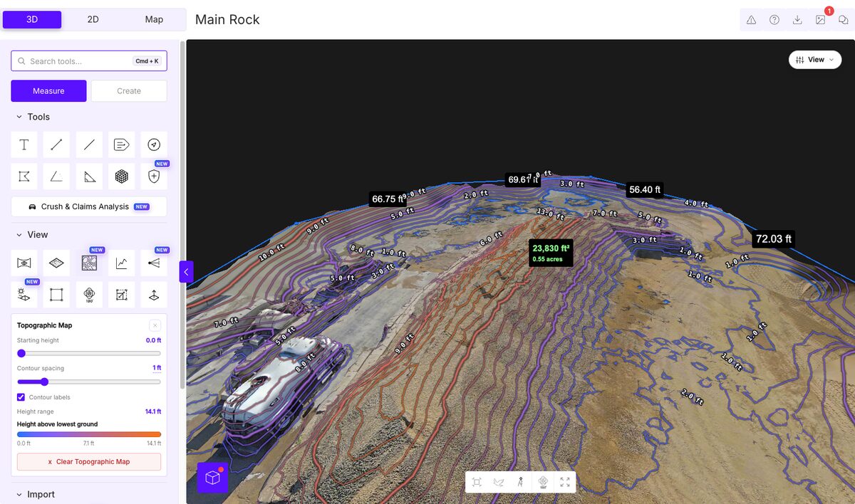Open the elevation profile chart tool
855x504 pixels.
(x=122, y=263)
